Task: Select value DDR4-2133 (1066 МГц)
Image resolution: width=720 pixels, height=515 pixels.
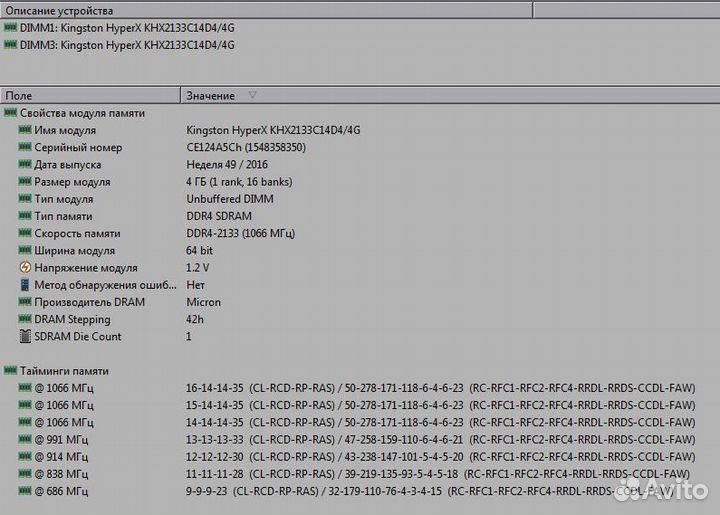Action: tap(241, 233)
